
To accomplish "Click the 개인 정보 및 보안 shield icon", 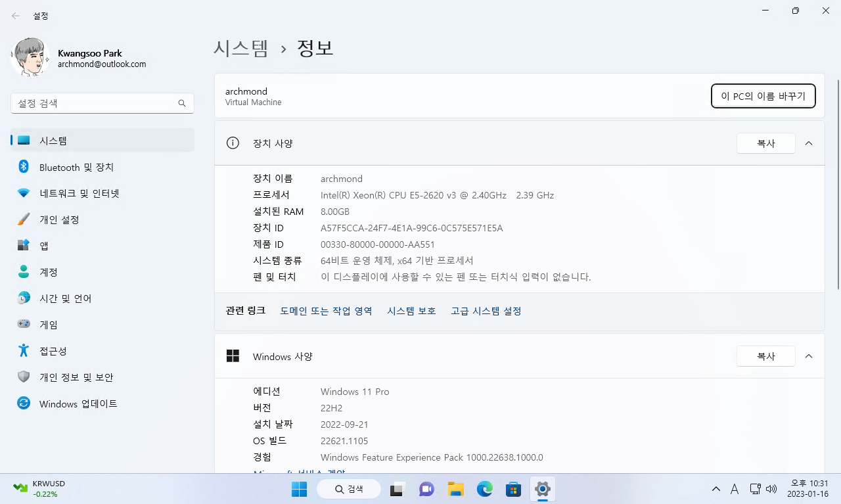I will (24, 377).
